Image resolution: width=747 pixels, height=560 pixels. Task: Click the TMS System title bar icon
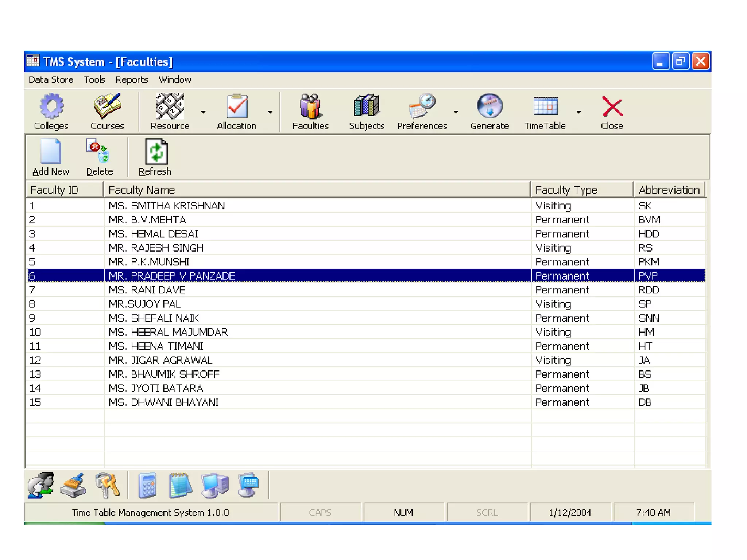point(33,61)
